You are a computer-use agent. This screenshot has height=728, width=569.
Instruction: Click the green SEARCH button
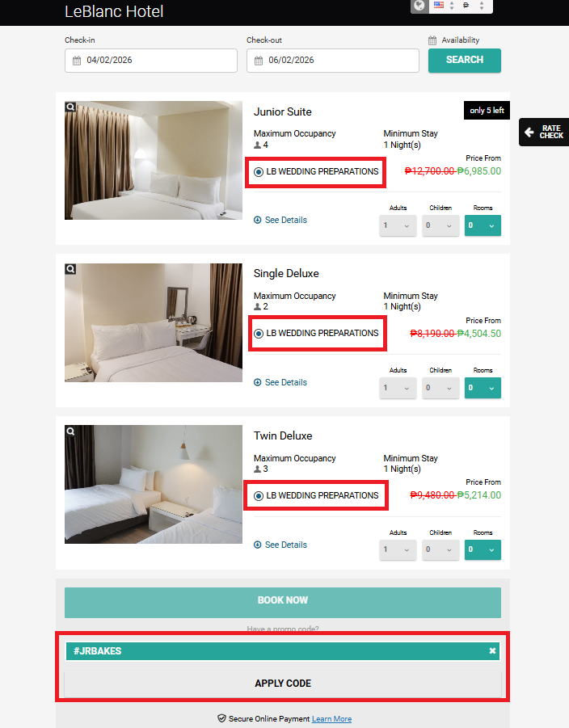[465, 61]
